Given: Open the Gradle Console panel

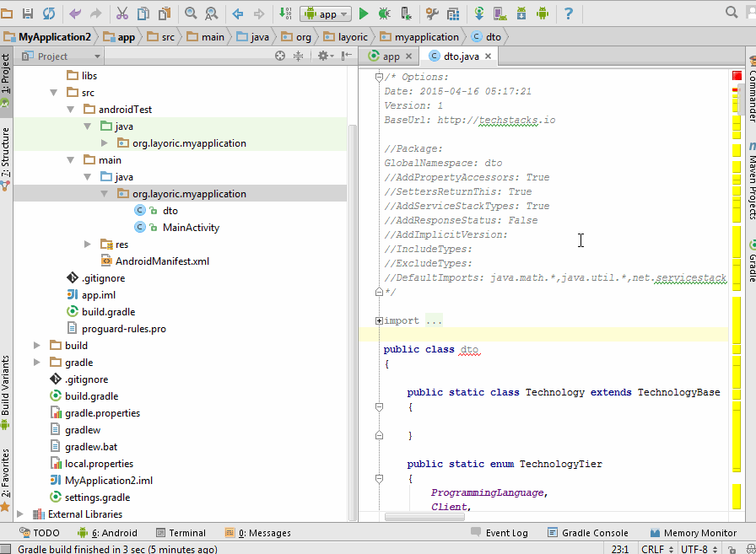Looking at the screenshot, I should [x=588, y=533].
